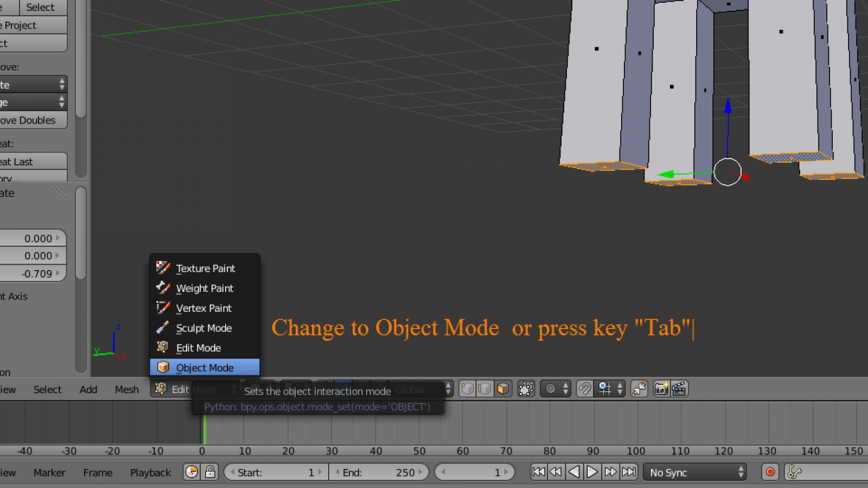
Task: Click OpenGL render image camera icon
Action: click(x=661, y=389)
